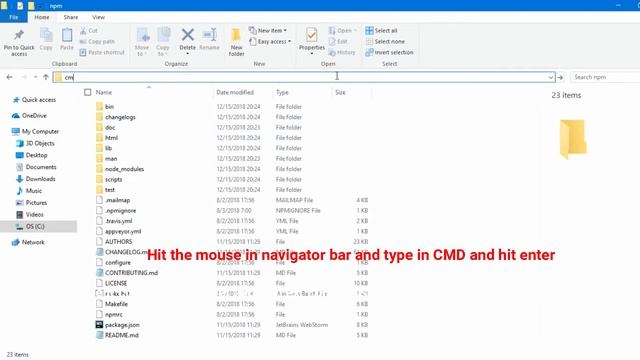Click Invert selection
The width and height of the screenshot is (640, 360).
(x=389, y=52)
